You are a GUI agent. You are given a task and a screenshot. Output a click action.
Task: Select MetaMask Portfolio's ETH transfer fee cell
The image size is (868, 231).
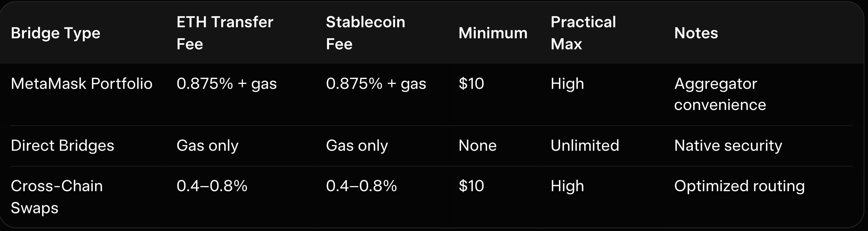click(226, 84)
